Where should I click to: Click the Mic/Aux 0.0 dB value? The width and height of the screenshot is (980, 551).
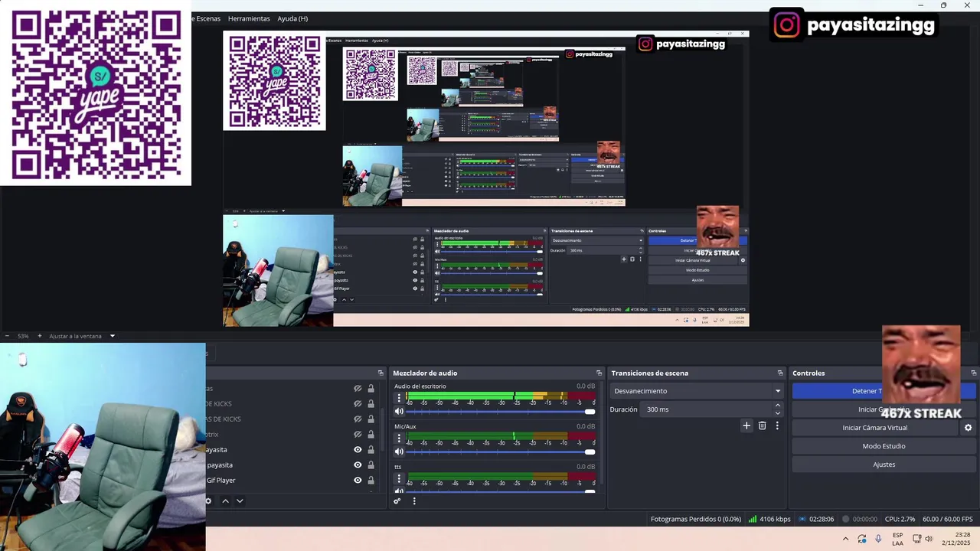(x=586, y=426)
